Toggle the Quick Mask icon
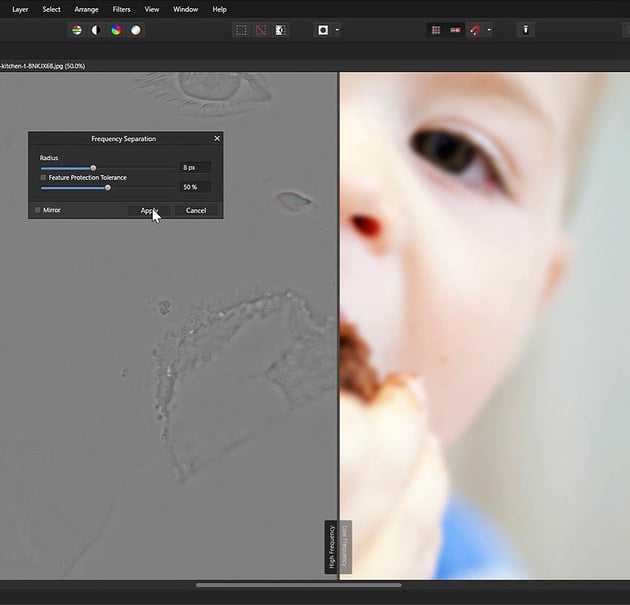 pyautogui.click(x=323, y=30)
